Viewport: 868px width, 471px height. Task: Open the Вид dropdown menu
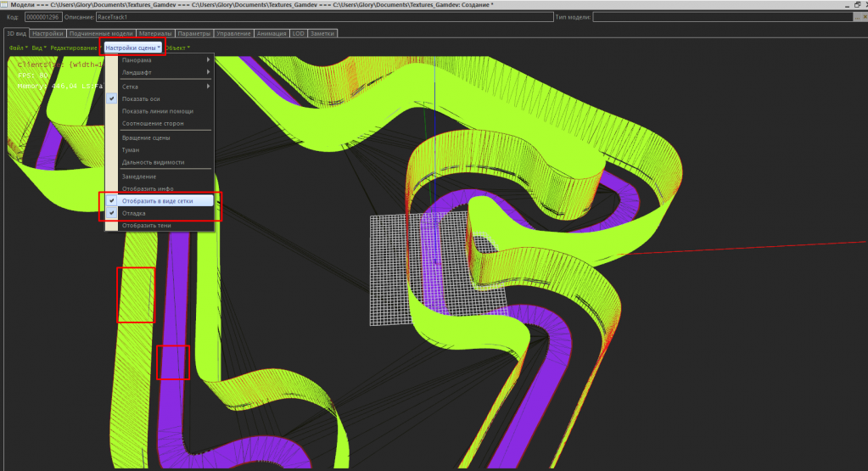pos(37,48)
